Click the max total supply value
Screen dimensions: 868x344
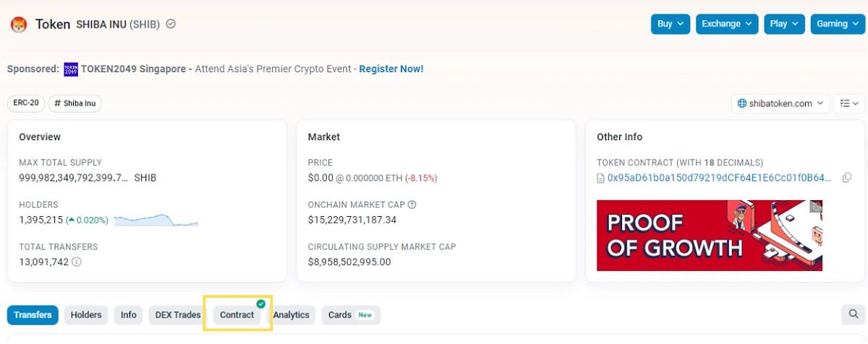(x=88, y=178)
